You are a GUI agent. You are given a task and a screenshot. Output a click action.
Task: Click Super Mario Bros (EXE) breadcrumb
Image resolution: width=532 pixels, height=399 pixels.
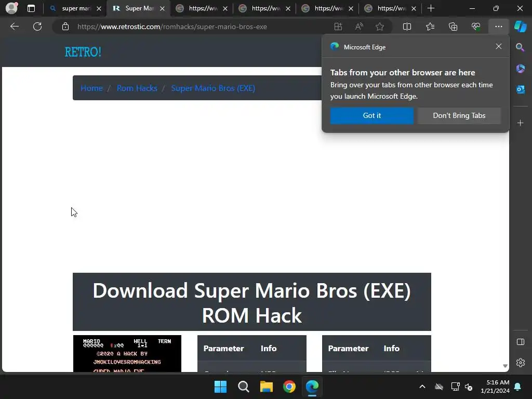pyautogui.click(x=213, y=88)
